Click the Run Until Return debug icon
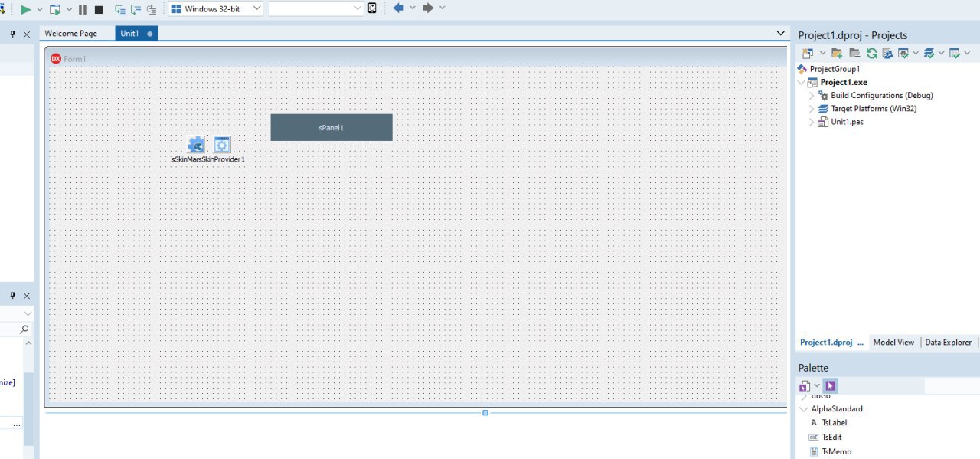 coord(152,9)
